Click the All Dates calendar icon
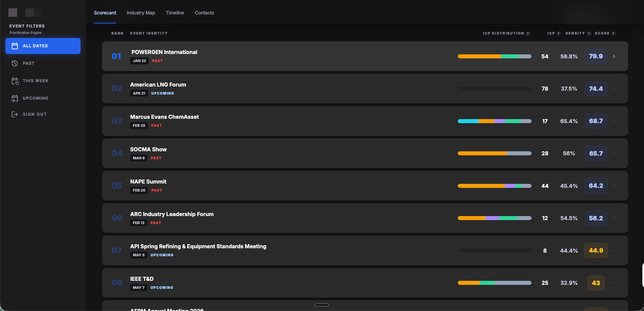644x311 pixels. 14,46
